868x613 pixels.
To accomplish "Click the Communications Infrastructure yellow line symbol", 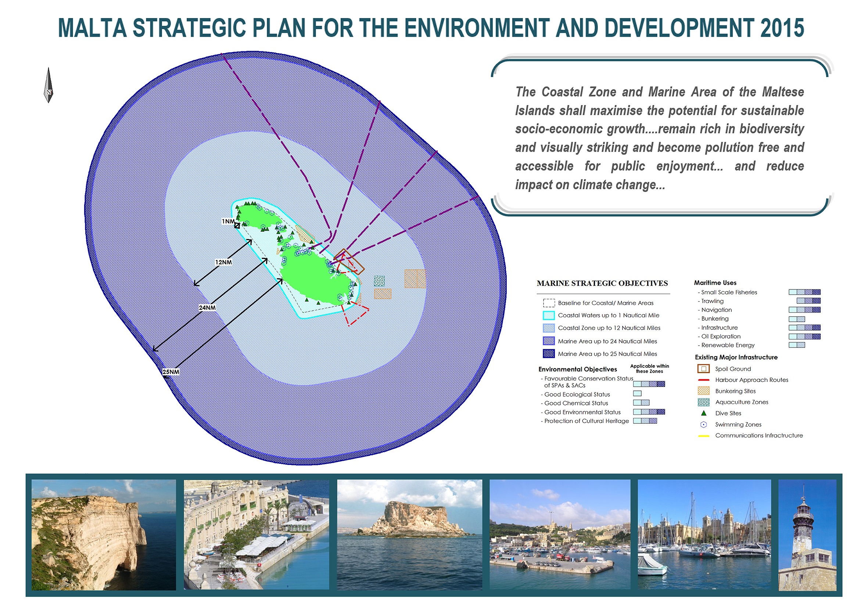I will 703,436.
